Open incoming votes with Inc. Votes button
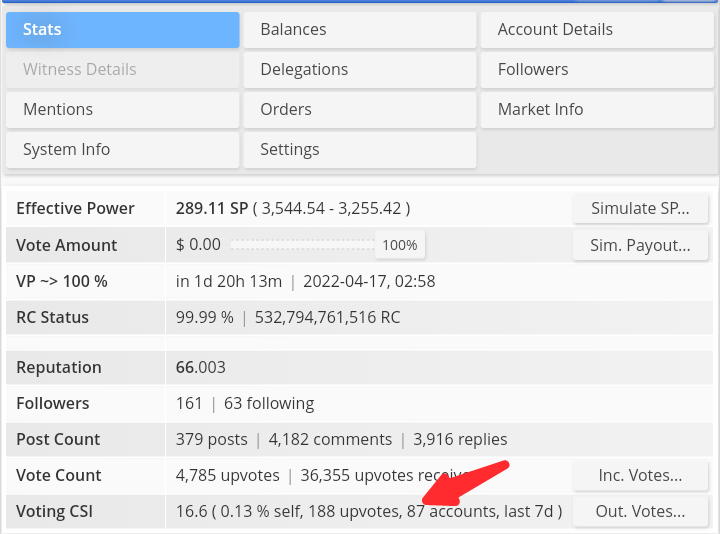This screenshot has width=720, height=534. (x=640, y=476)
